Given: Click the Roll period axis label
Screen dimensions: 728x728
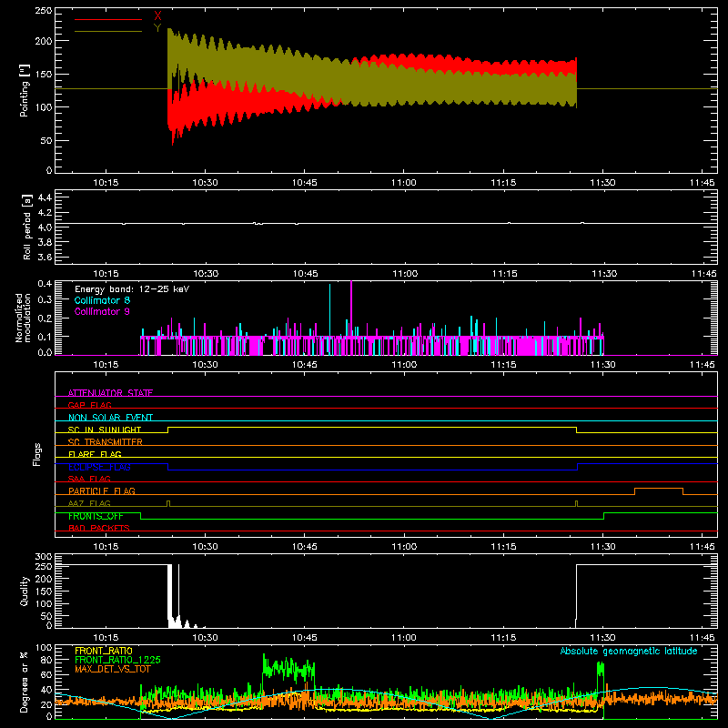Looking at the screenshot, I should pos(27,227).
